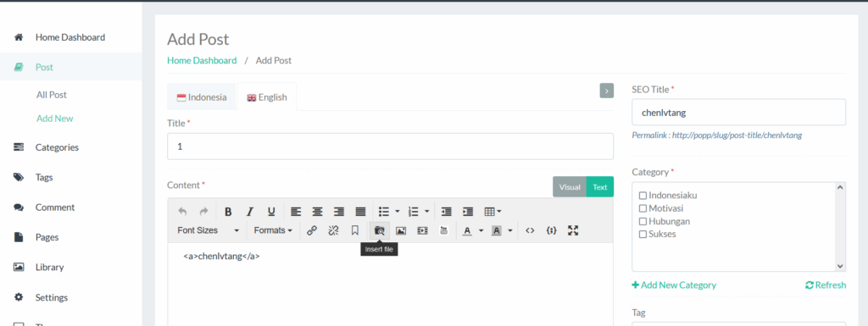The width and height of the screenshot is (868, 326).
Task: Click the Undo arrow in editor toolbar
Action: point(182,212)
